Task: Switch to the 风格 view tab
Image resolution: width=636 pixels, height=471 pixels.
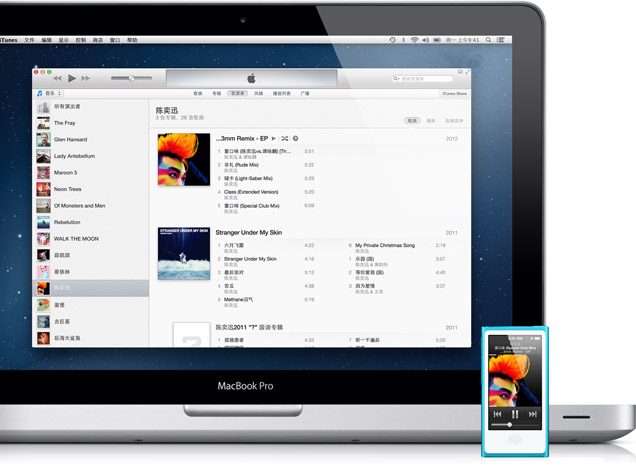Action: (258, 93)
